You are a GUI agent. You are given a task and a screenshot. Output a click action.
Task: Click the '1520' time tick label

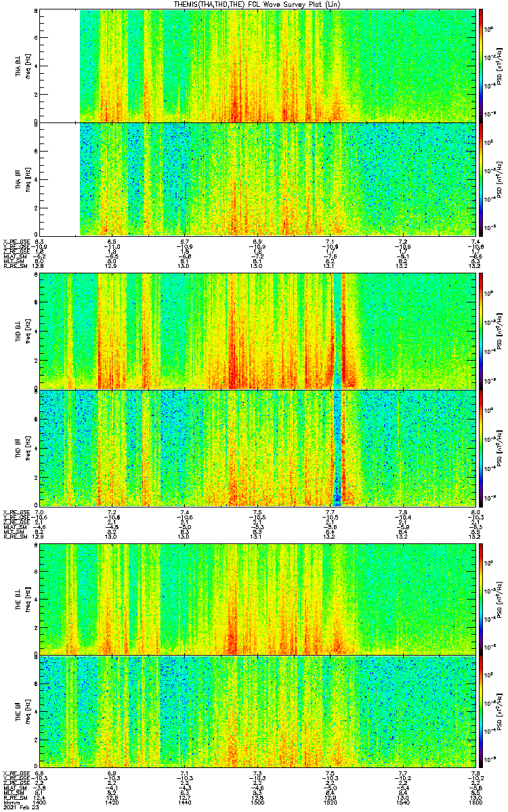click(x=331, y=803)
